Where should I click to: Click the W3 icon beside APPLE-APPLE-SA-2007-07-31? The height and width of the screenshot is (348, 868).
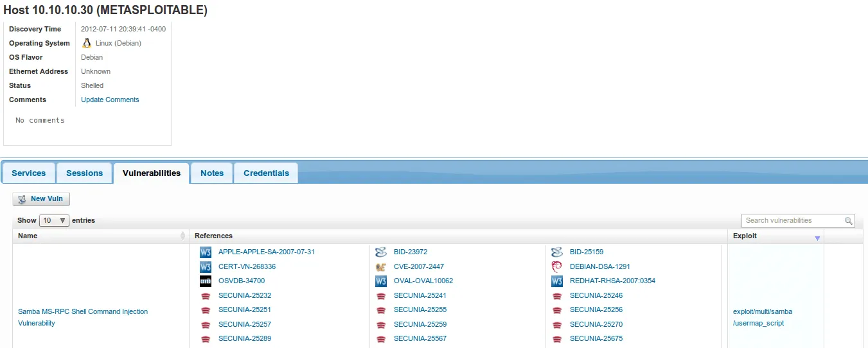pyautogui.click(x=206, y=252)
